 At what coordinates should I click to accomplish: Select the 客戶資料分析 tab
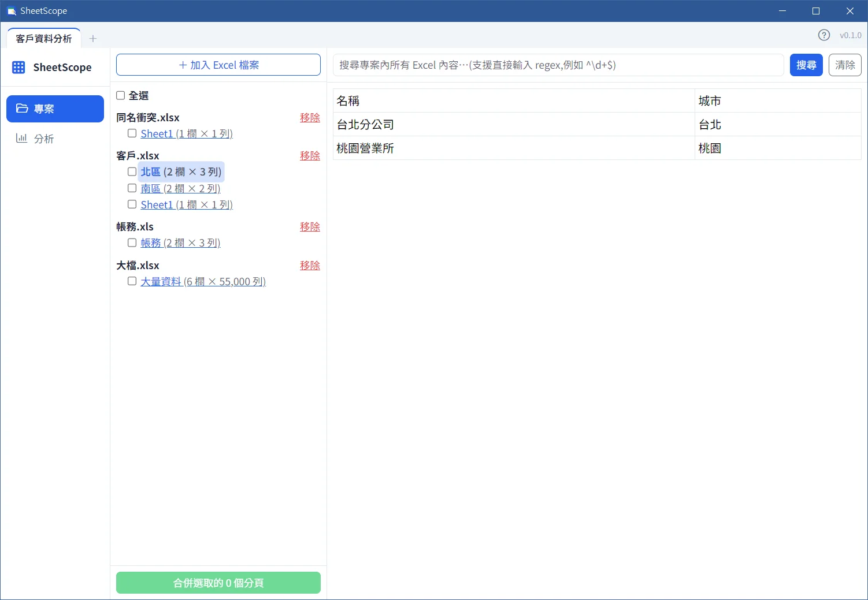coord(44,39)
